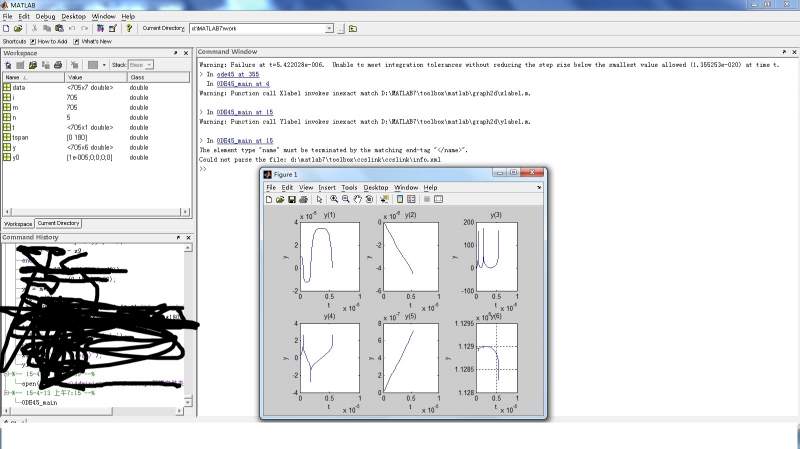Click the y(5) subplot in Figure 1

(411, 358)
